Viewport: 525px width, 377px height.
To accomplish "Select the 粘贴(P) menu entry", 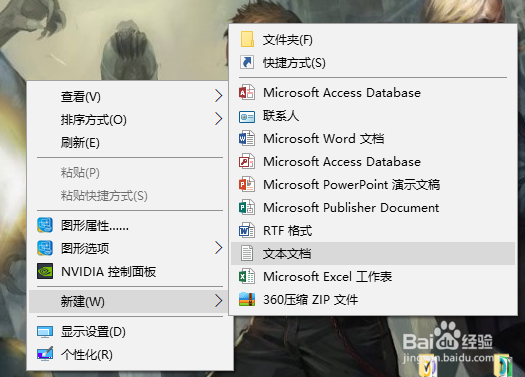I will [x=128, y=172].
